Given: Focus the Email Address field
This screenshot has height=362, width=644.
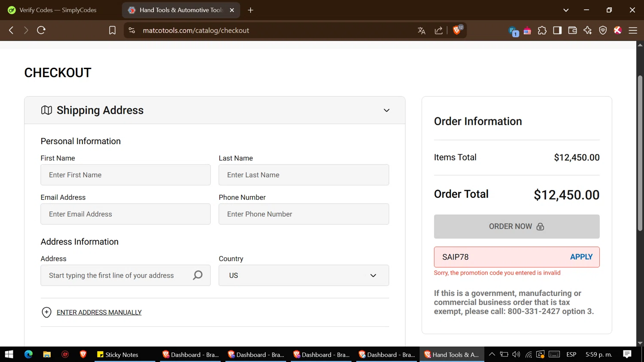Looking at the screenshot, I should [x=125, y=214].
